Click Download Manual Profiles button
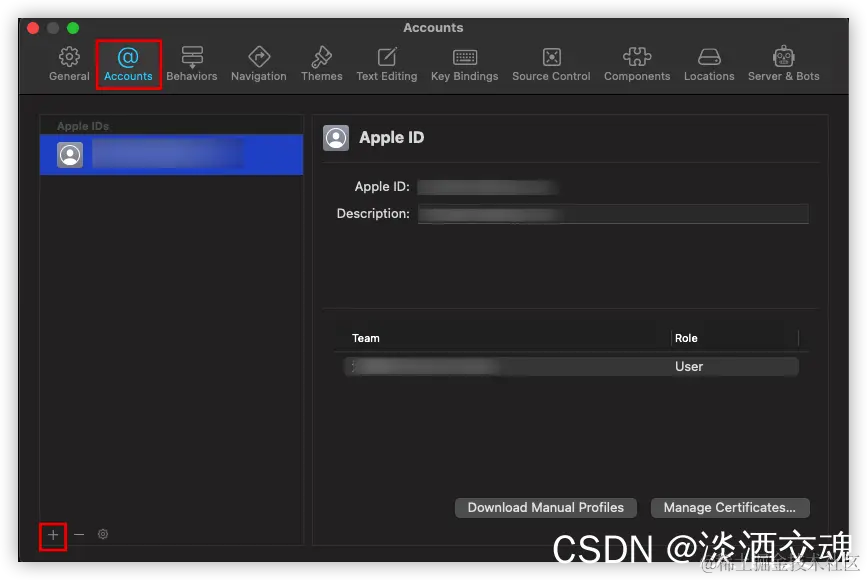The image size is (867, 580). click(x=546, y=508)
